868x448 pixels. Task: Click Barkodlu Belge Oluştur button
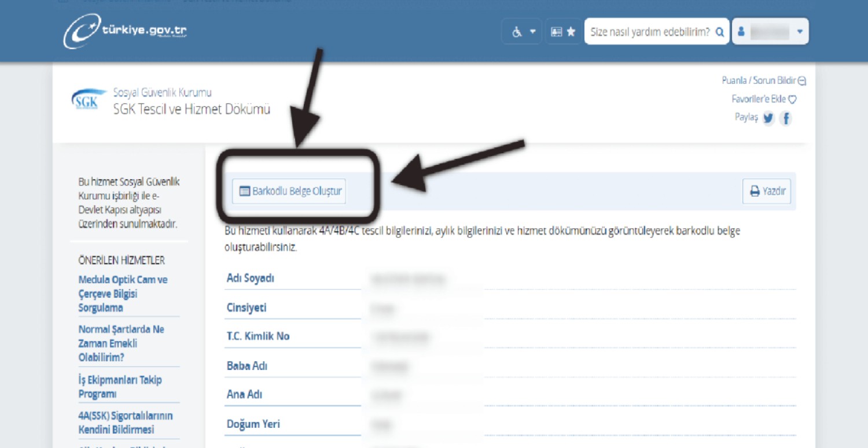289,191
